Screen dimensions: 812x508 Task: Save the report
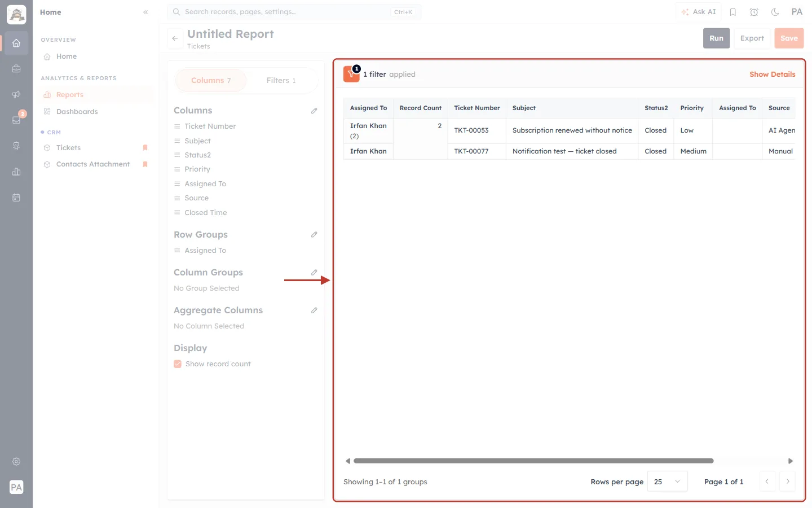coord(789,38)
